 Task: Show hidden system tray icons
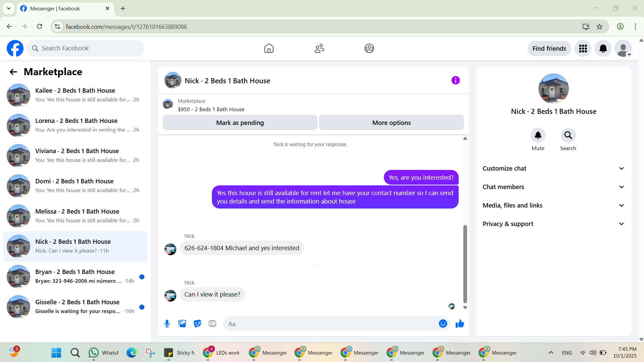click(x=551, y=353)
